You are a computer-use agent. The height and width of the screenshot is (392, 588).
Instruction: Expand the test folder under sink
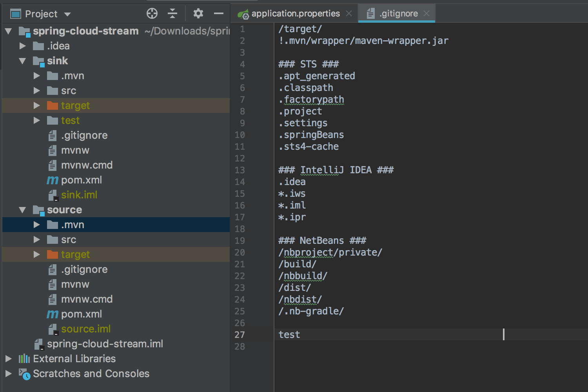37,120
